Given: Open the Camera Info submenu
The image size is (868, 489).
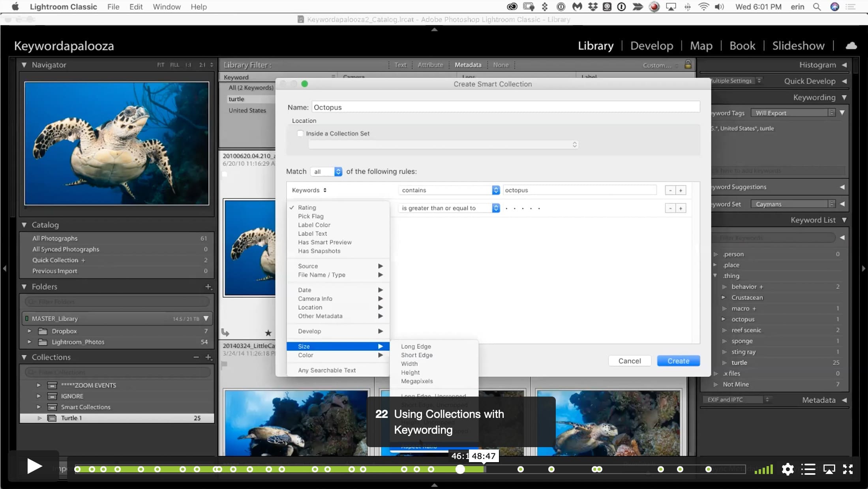Looking at the screenshot, I should 338,299.
